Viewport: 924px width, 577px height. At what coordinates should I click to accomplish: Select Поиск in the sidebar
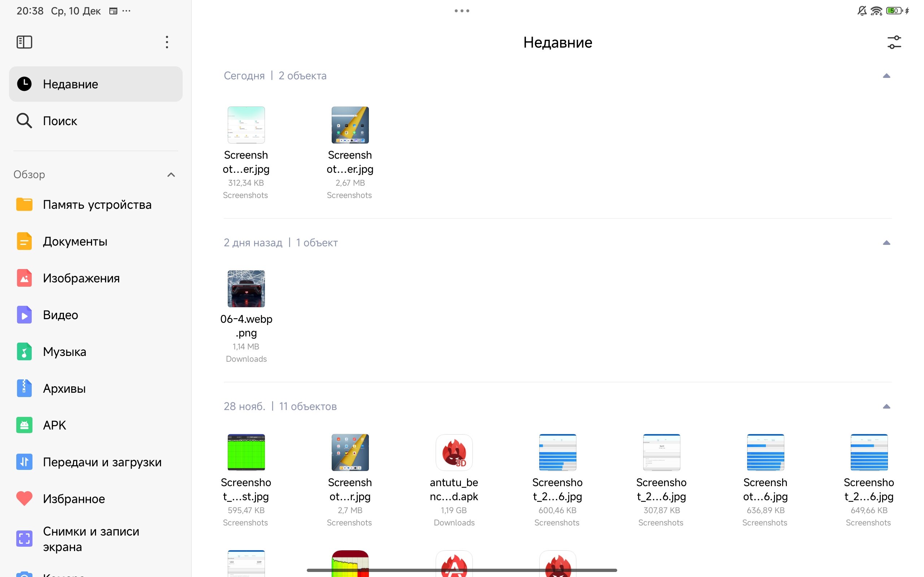coord(60,121)
